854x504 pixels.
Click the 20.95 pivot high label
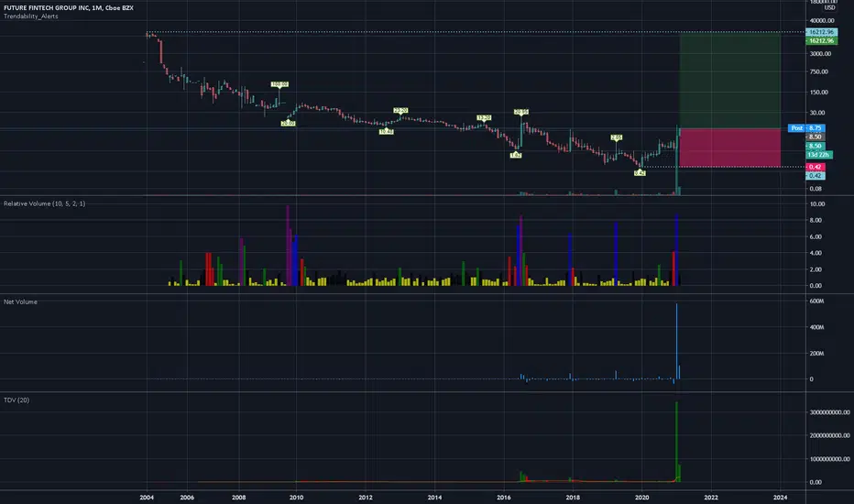pos(520,112)
